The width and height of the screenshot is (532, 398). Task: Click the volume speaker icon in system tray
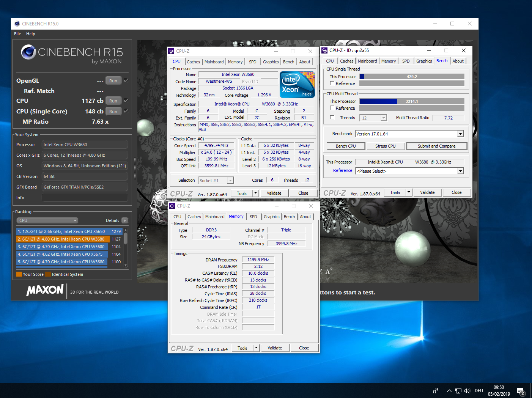click(x=467, y=391)
